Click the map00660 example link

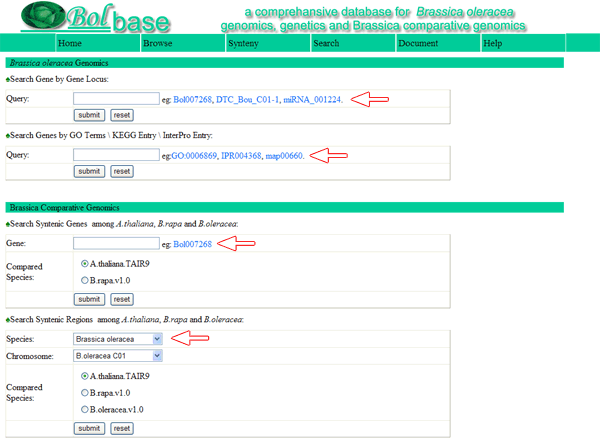pyautogui.click(x=284, y=156)
